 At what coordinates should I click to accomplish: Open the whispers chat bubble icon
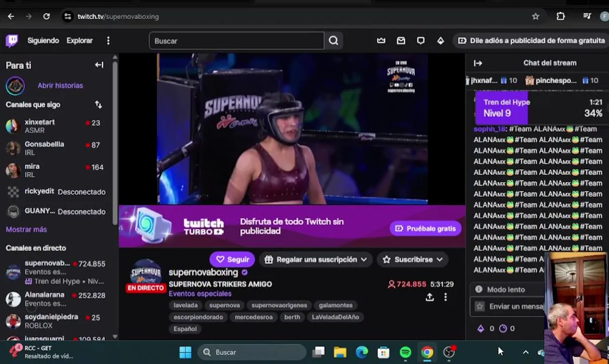tap(421, 40)
